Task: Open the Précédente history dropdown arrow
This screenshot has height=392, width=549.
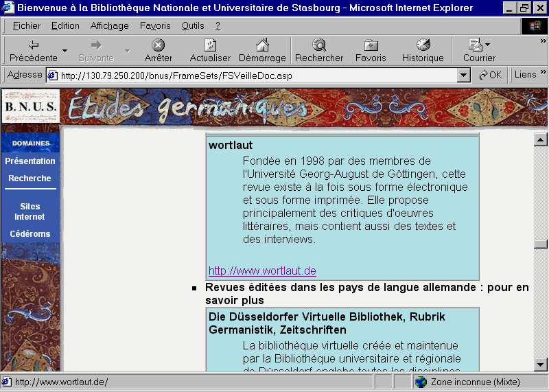Action: point(65,51)
